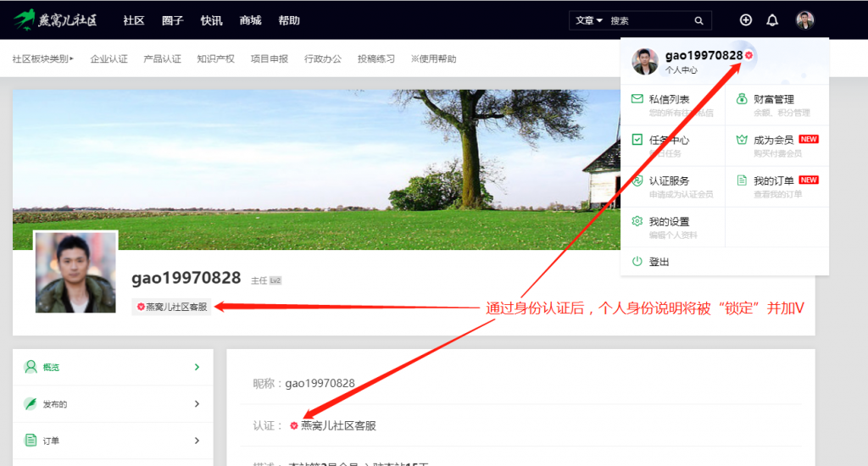Expand 订单 chevron arrow
Screen dimensions: 868x466
[x=197, y=441]
